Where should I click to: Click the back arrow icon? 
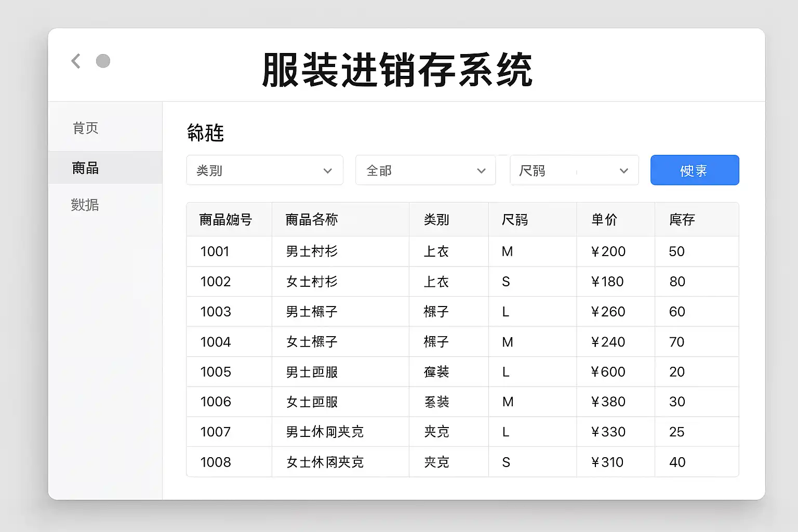pyautogui.click(x=76, y=61)
